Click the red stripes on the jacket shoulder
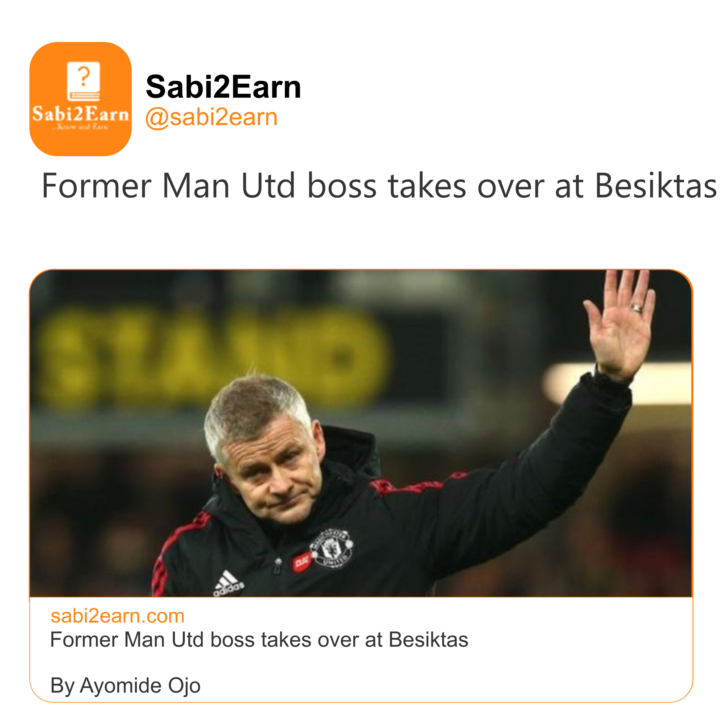Image resolution: width=722 pixels, height=728 pixels. pyautogui.click(x=407, y=486)
